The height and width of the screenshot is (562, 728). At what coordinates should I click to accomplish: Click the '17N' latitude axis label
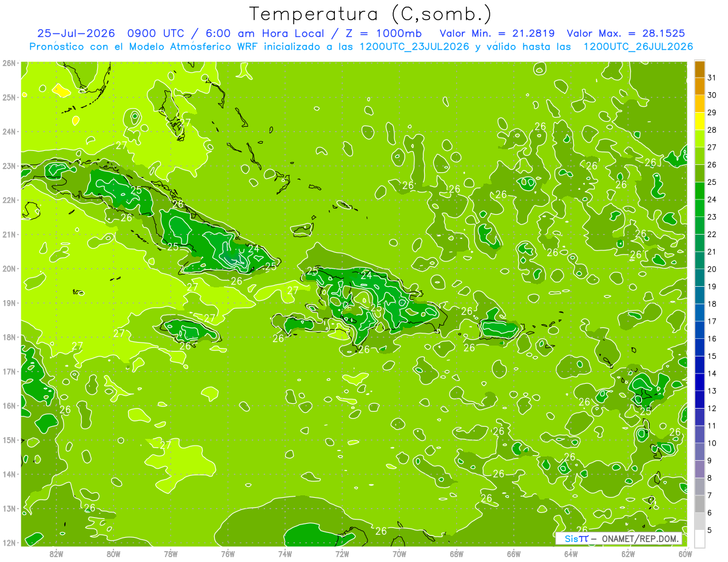pos(9,371)
